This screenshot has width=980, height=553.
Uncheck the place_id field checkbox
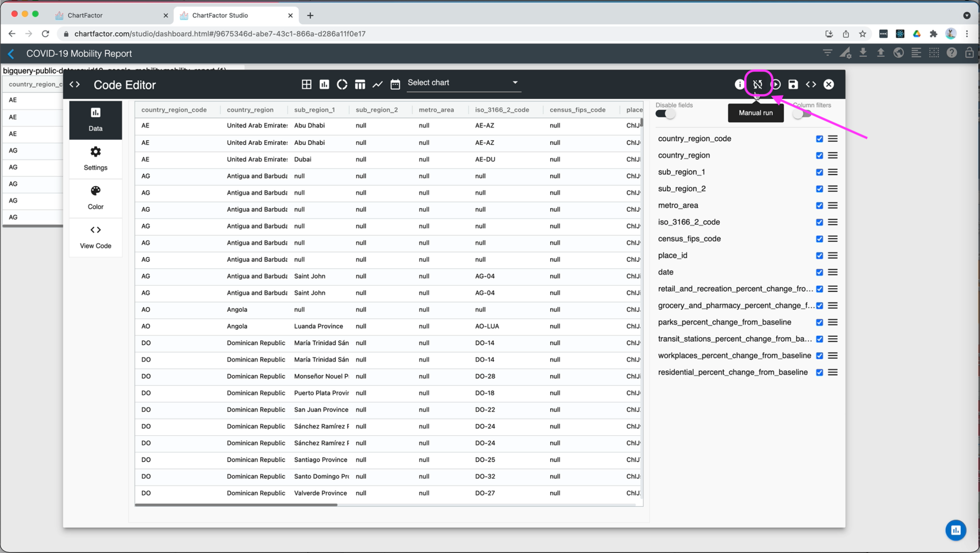coord(820,255)
